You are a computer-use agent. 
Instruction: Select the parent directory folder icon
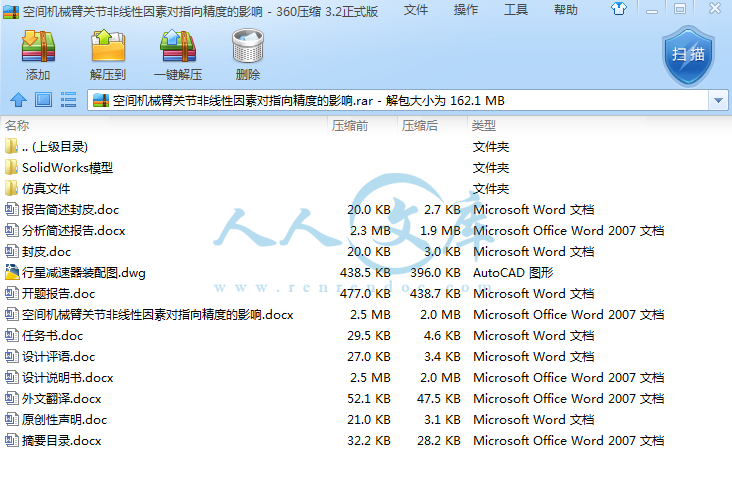(x=12, y=146)
